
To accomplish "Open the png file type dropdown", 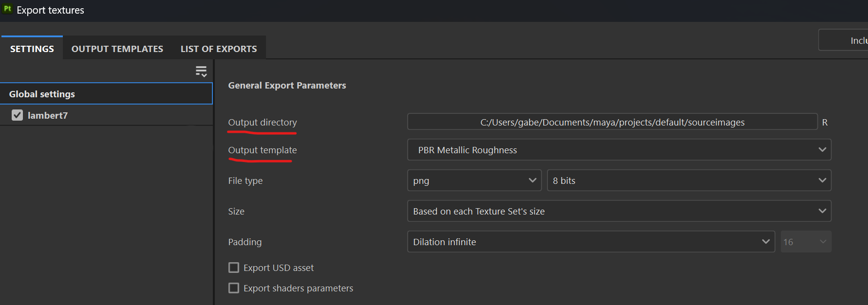I will [474, 180].
